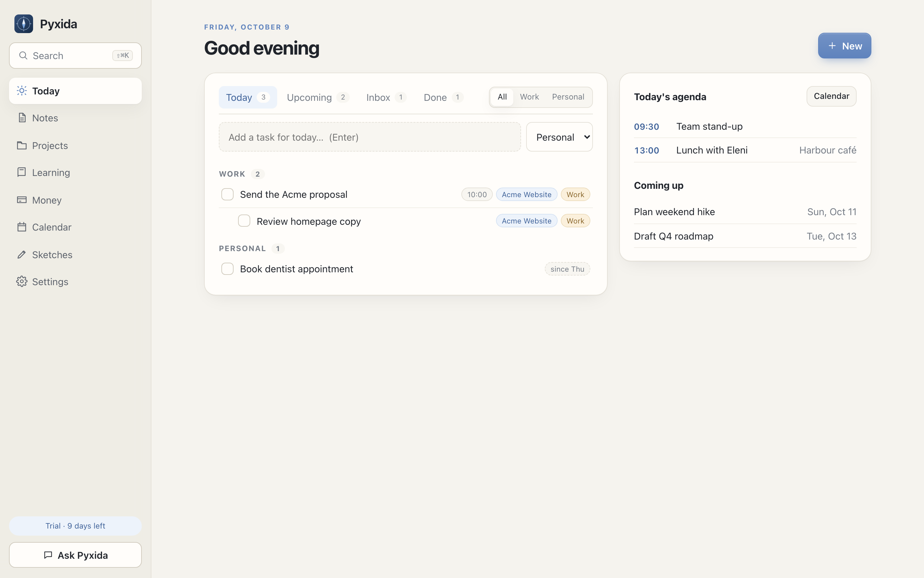924x578 pixels.
Task: Switch to the Done tab
Action: pos(444,97)
